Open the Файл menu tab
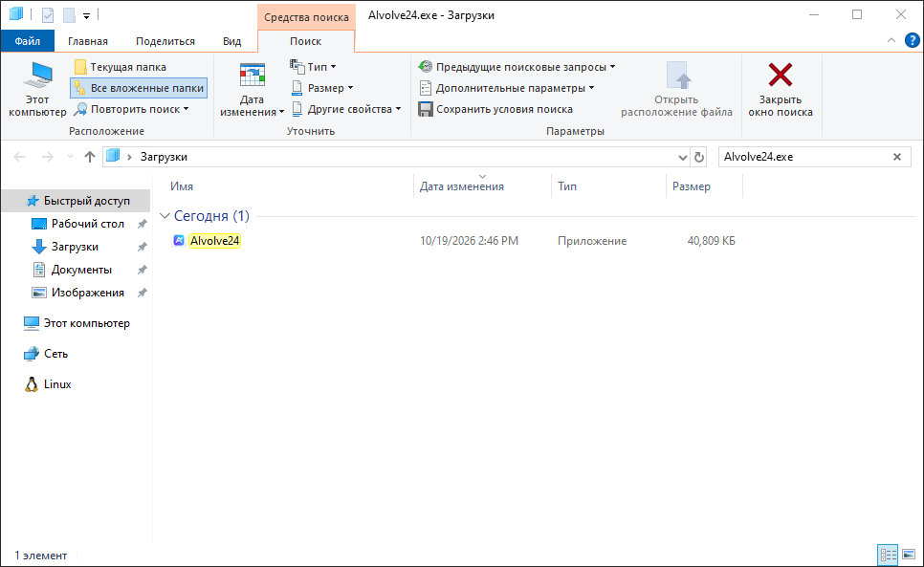This screenshot has height=567, width=924. [x=27, y=41]
